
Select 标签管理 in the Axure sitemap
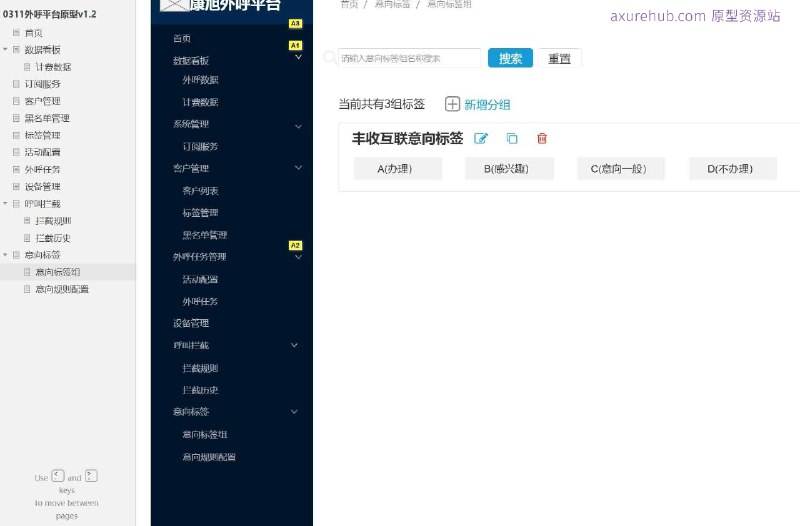click(42, 135)
